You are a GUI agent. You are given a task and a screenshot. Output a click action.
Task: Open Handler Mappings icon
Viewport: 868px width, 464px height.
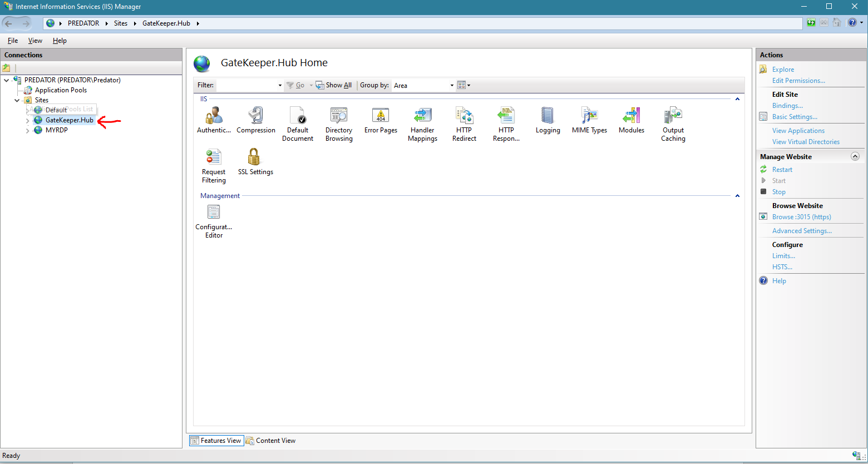tap(422, 116)
